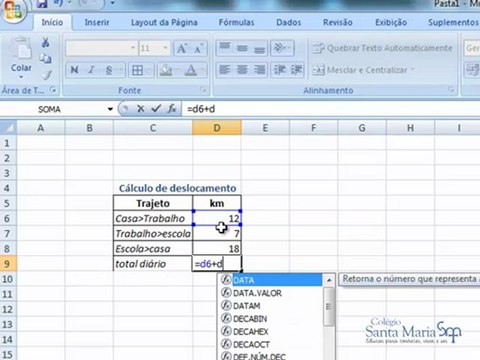Screen dimensions: 480x360
Task: Open the Name Box SOMA dropdown arrow
Action: pos(110,109)
